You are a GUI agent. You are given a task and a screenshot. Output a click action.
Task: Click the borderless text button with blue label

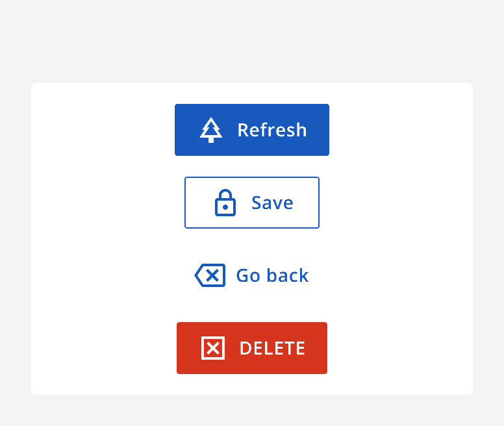click(252, 275)
